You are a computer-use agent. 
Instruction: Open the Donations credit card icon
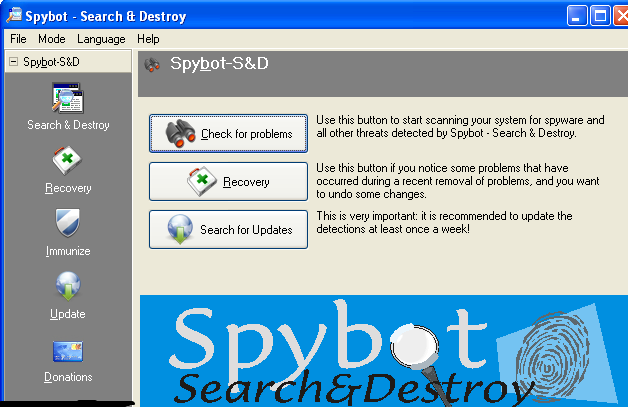[68, 351]
